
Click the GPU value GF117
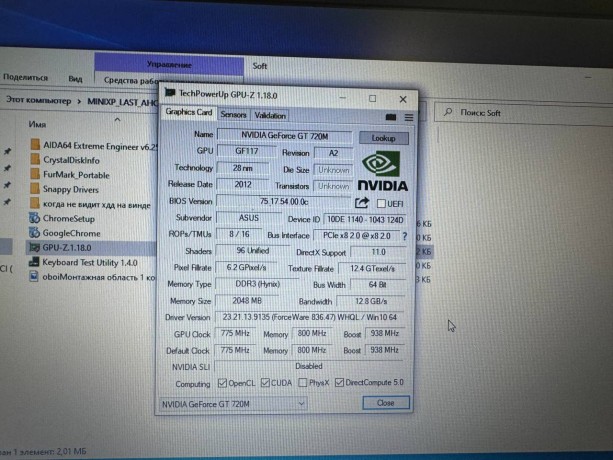pyautogui.click(x=247, y=151)
